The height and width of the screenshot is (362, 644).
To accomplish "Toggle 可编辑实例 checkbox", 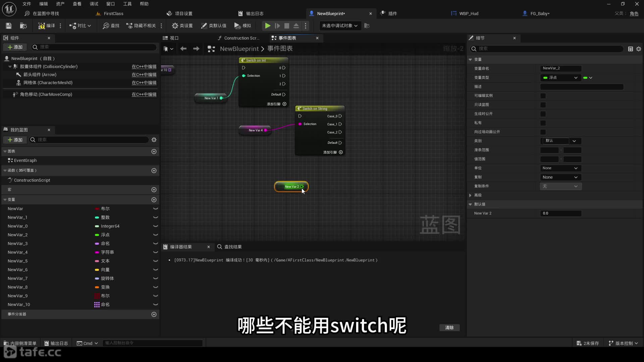I will [543, 96].
